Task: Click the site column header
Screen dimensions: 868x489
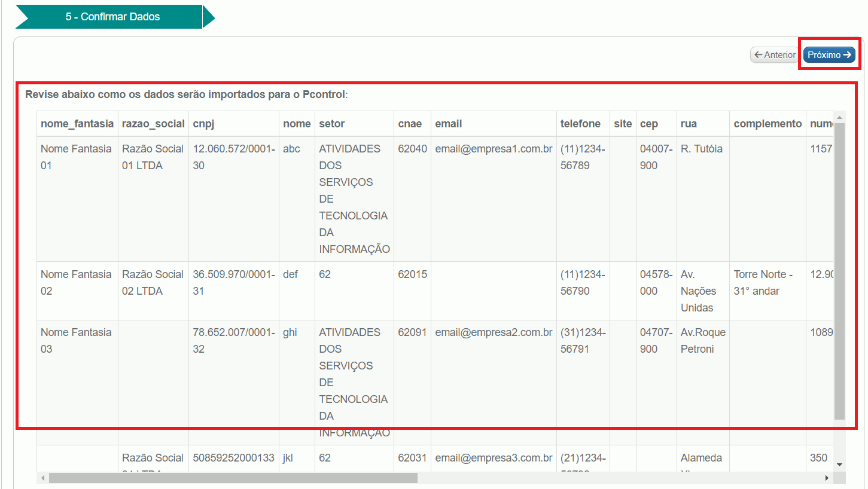Action: [x=623, y=124]
